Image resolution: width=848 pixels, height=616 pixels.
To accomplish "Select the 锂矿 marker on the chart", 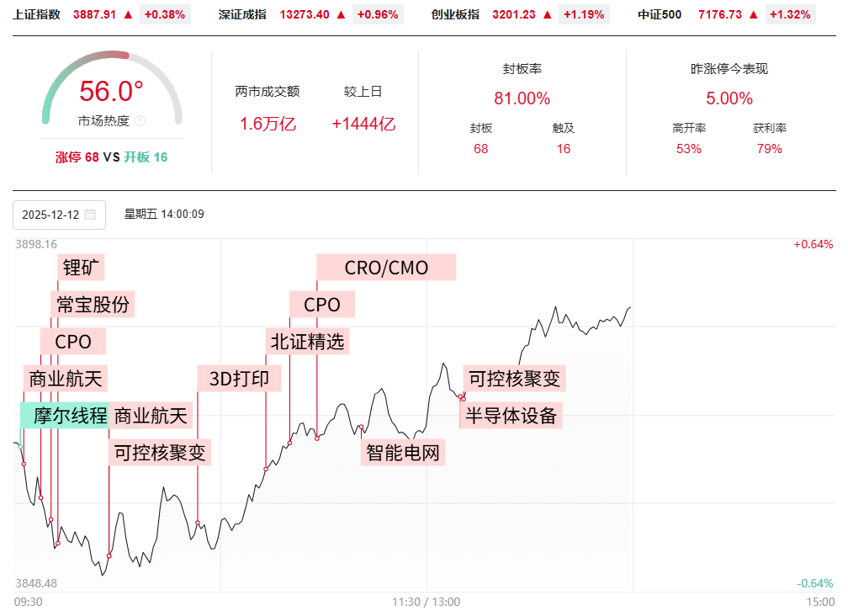I will click(82, 268).
